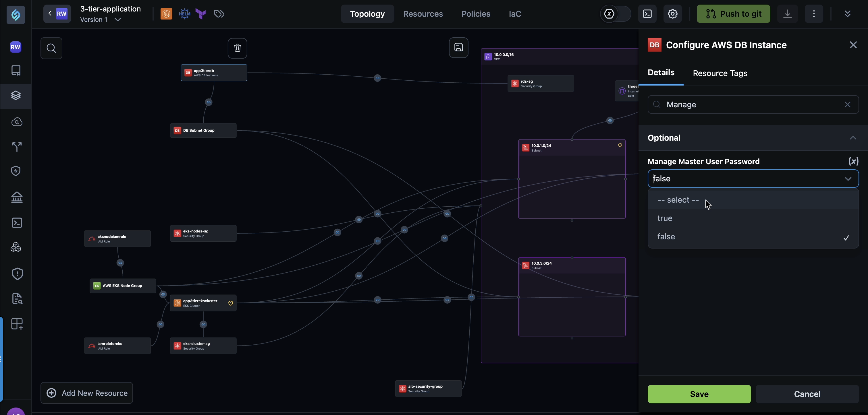Open the terminal console icon in top bar
The image size is (868, 415).
[x=647, y=14]
